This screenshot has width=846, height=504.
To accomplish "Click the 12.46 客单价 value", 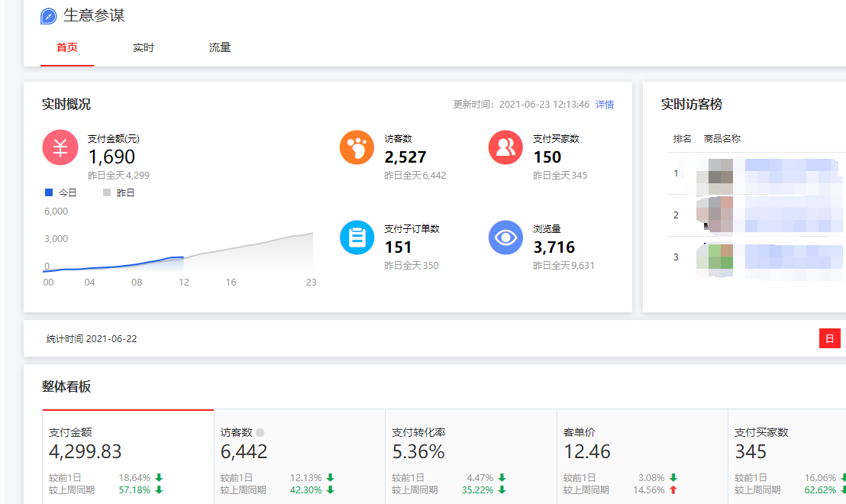I will coord(587,451).
